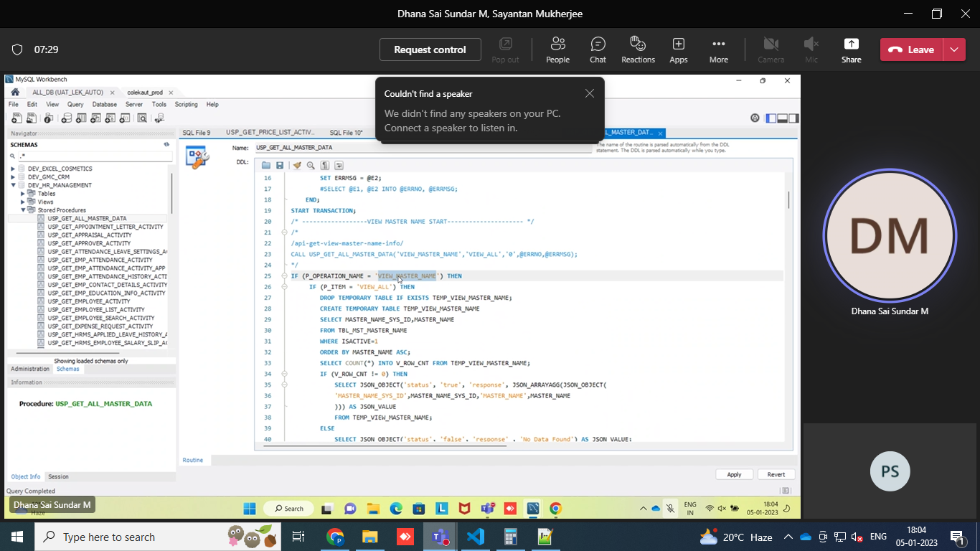Viewport: 980px width, 551px height.
Task: Open Visual Studio Code from taskbar
Action: [475, 537]
